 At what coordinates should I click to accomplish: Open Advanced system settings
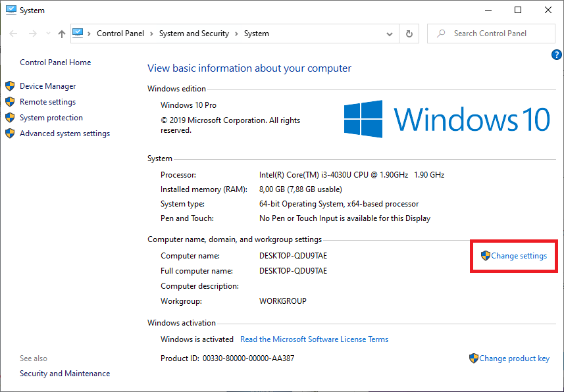pyautogui.click(x=64, y=134)
